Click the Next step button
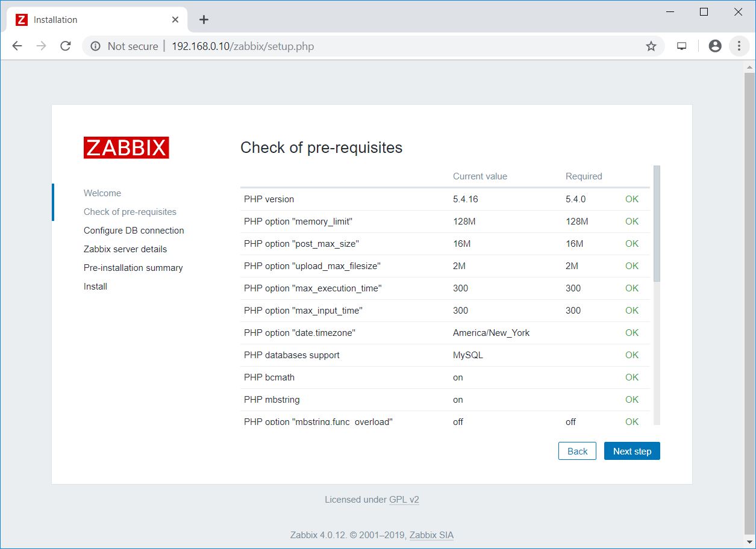The height and width of the screenshot is (549, 756). pyautogui.click(x=632, y=451)
